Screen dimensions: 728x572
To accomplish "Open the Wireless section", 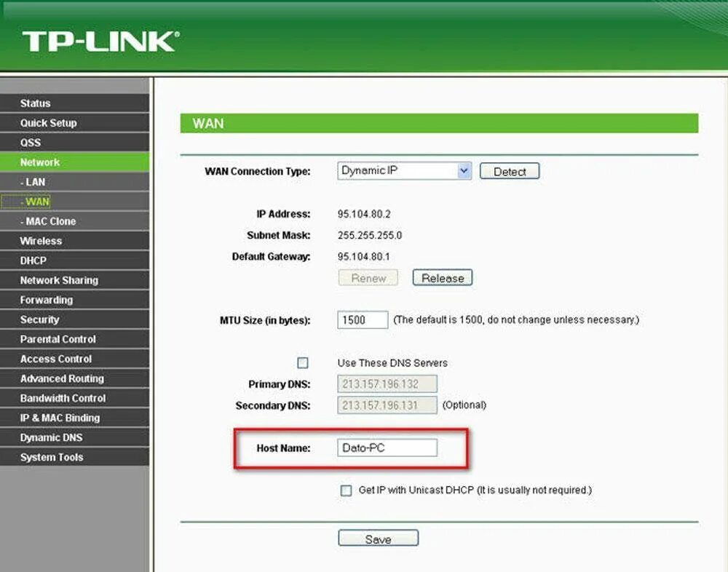I will tap(41, 240).
